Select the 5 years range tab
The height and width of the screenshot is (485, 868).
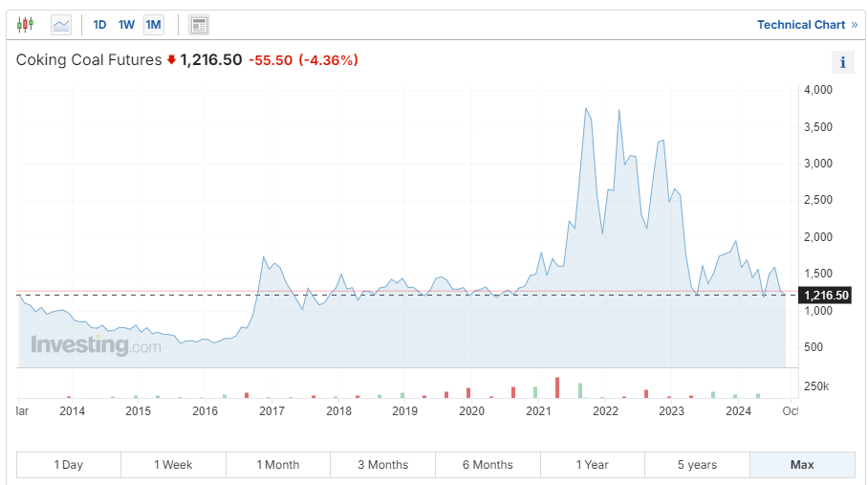(698, 465)
